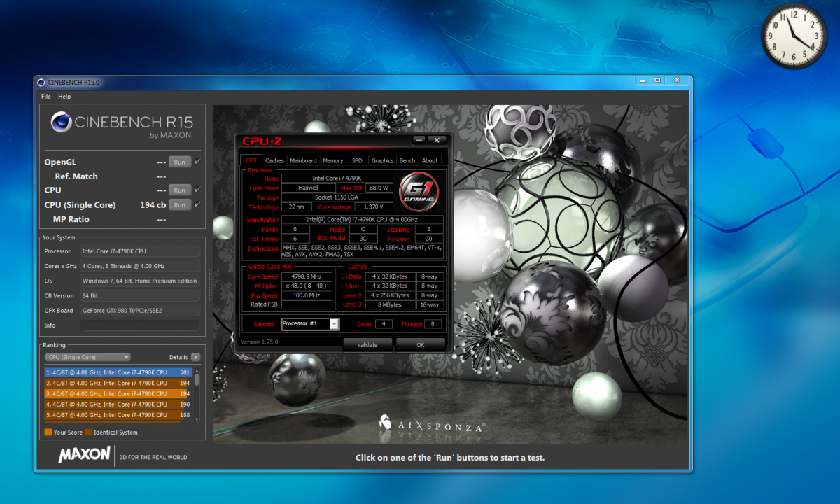Click the OS value "Windows 7, 64 Bit, Home Premium Edition"
The image size is (840, 504).
coord(139,281)
